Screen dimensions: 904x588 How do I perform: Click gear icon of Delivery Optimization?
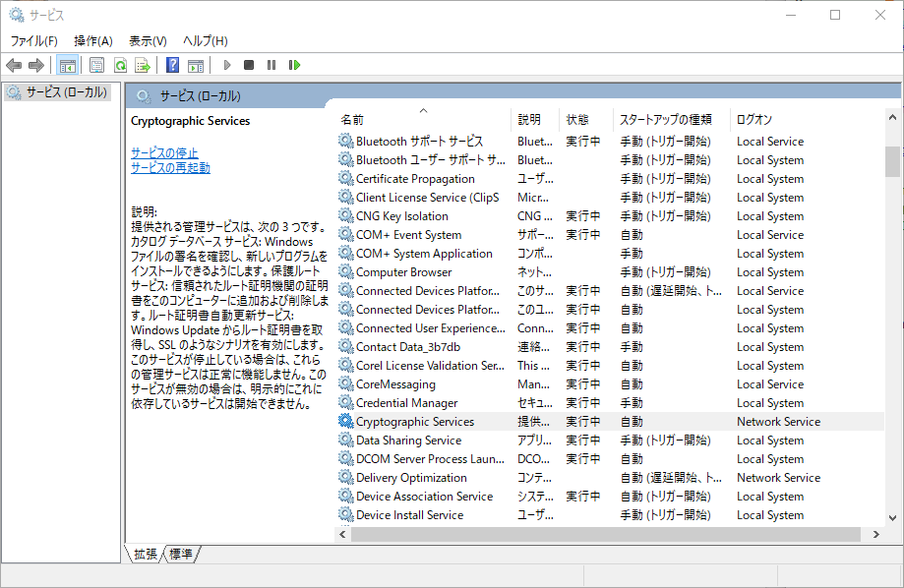tap(346, 477)
